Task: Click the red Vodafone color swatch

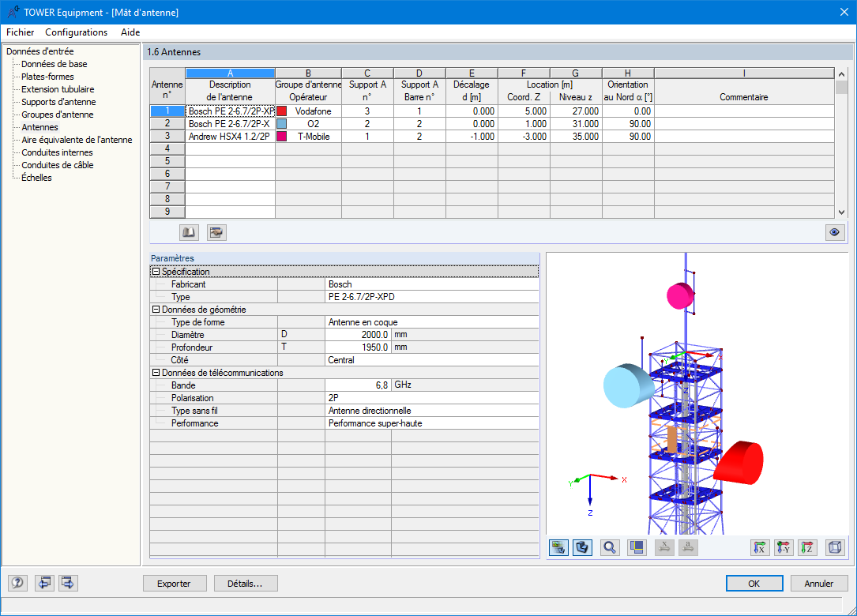Action: 281,111
